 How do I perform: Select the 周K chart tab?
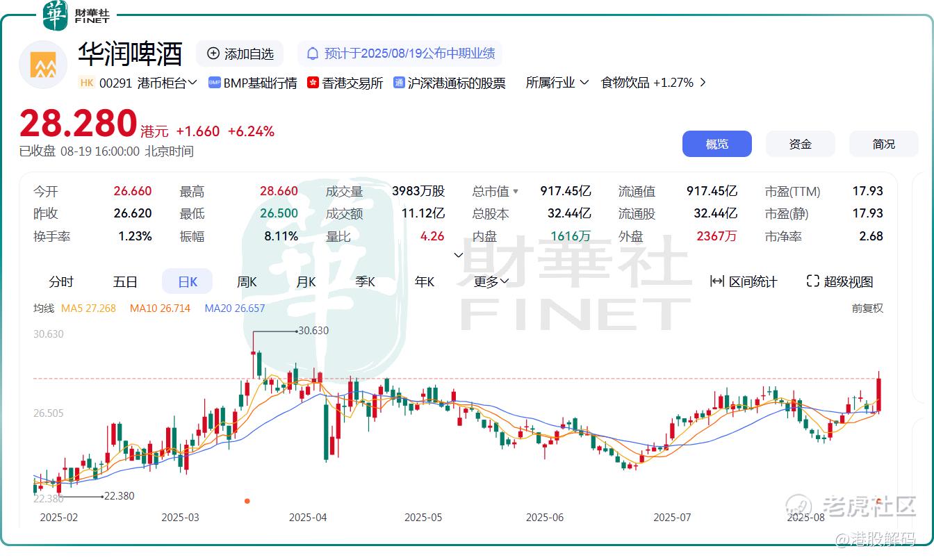247,281
